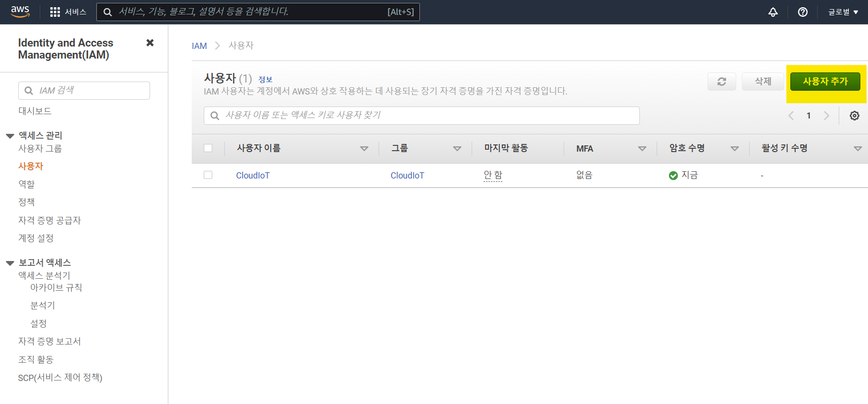Image resolution: width=868 pixels, height=404 pixels.
Task: Select 사용자 in the sidebar
Action: coord(31,166)
